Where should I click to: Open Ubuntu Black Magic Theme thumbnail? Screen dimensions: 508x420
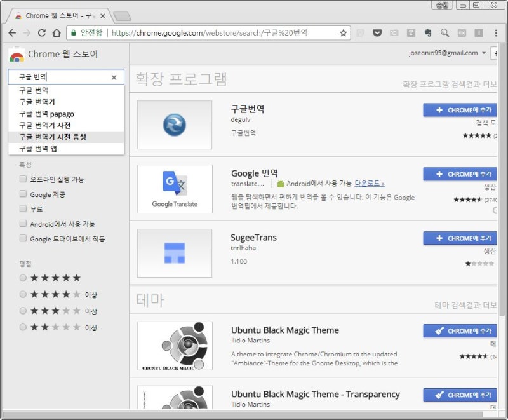(175, 346)
